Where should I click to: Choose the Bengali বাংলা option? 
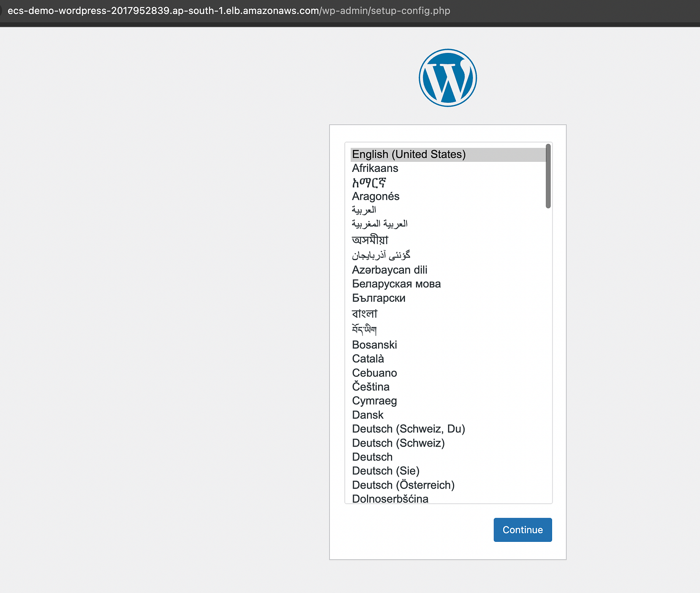click(448, 314)
